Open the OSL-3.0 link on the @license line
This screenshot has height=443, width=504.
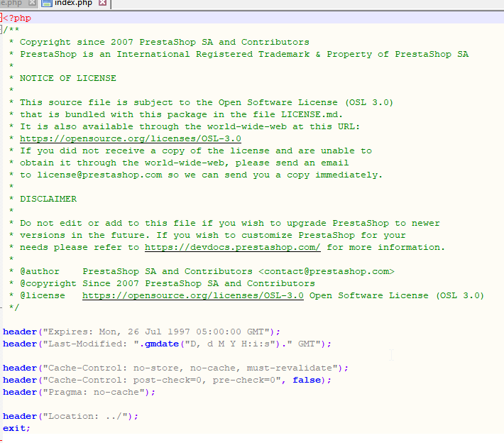coord(193,295)
